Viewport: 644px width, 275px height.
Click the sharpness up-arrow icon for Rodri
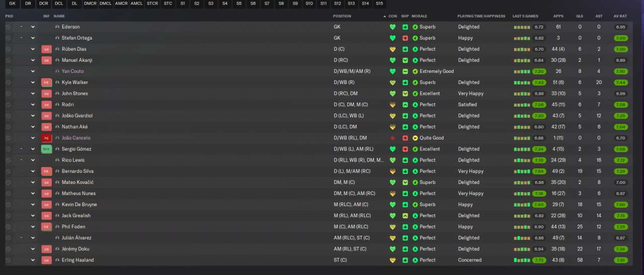coord(405,105)
